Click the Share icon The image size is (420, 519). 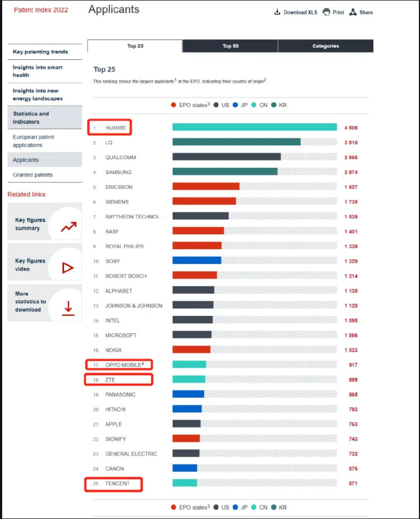[x=353, y=12]
